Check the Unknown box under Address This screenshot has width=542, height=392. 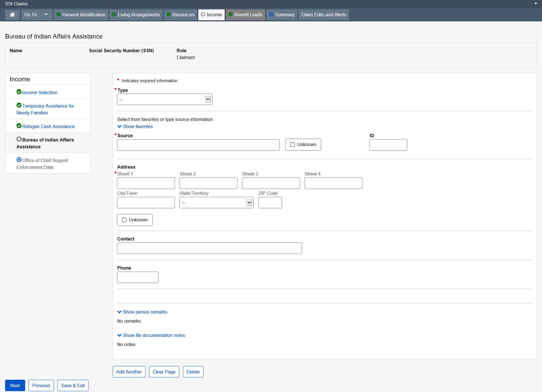124,220
